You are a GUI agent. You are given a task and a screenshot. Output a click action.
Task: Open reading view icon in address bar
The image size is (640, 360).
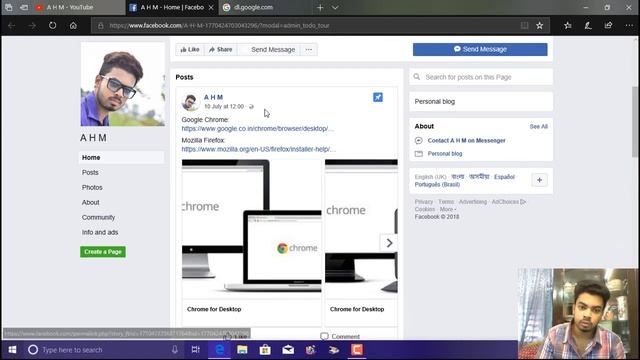click(x=524, y=25)
